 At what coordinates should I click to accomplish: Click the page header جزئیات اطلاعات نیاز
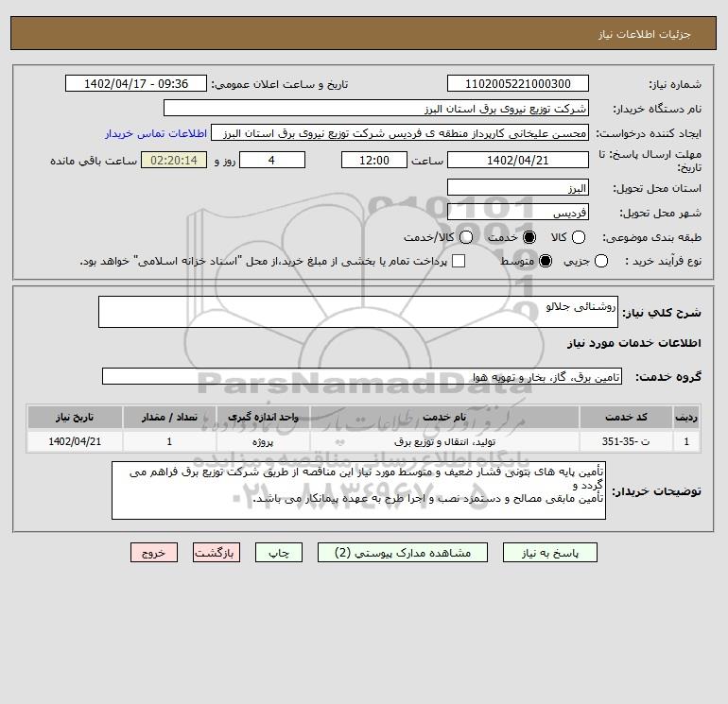click(x=645, y=34)
